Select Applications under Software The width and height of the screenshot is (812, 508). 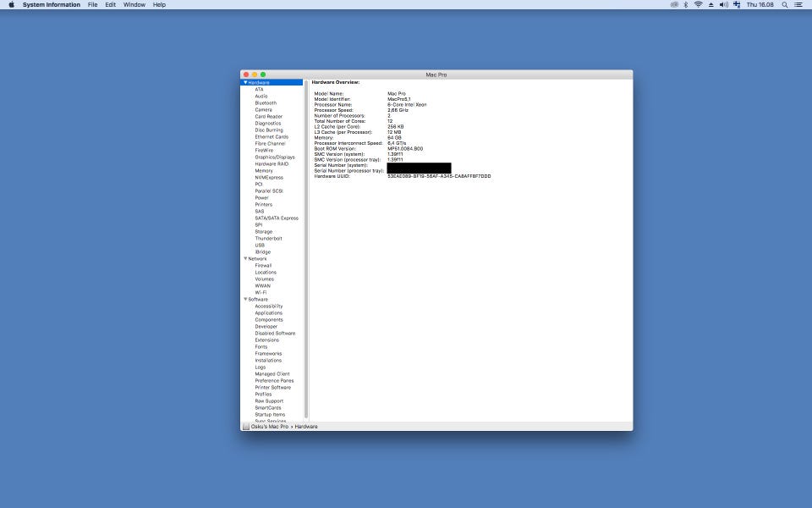point(268,313)
